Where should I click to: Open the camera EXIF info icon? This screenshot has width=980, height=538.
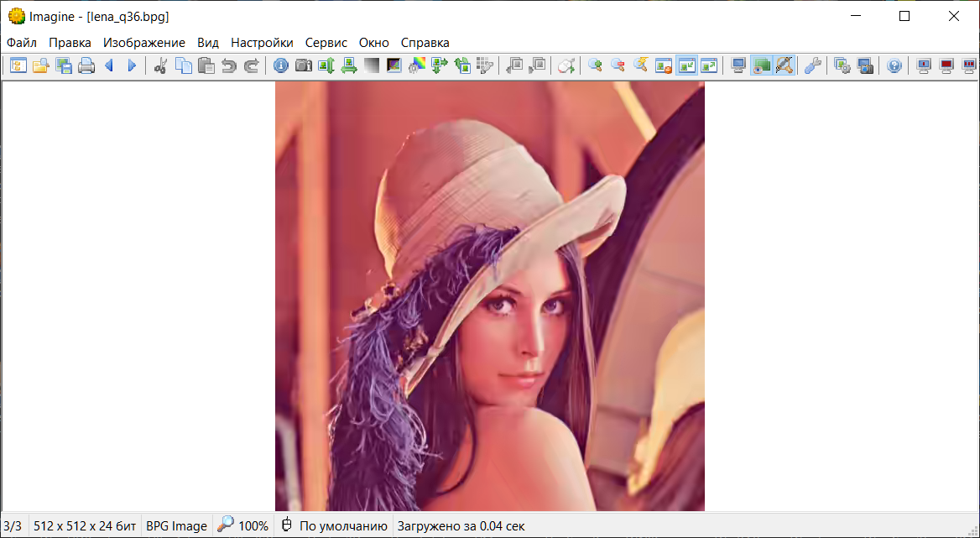(304, 65)
